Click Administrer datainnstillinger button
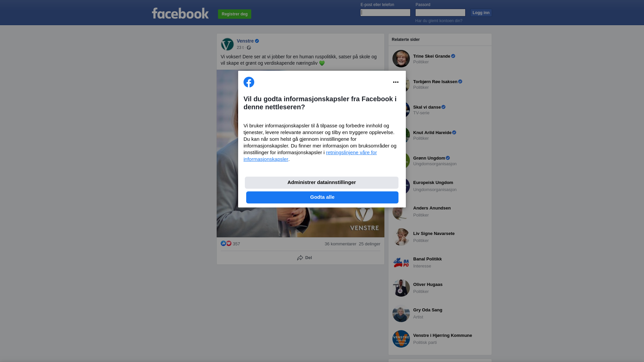The image size is (644, 362). point(322,183)
